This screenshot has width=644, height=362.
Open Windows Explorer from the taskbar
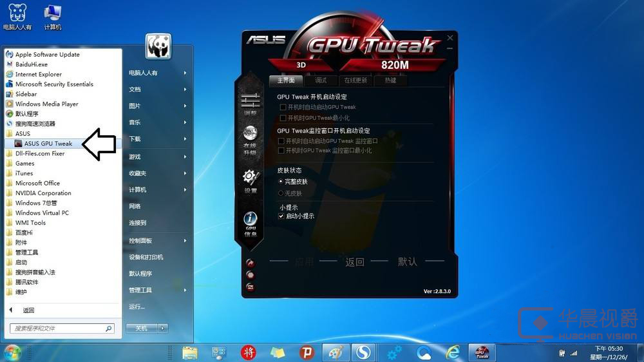190,352
